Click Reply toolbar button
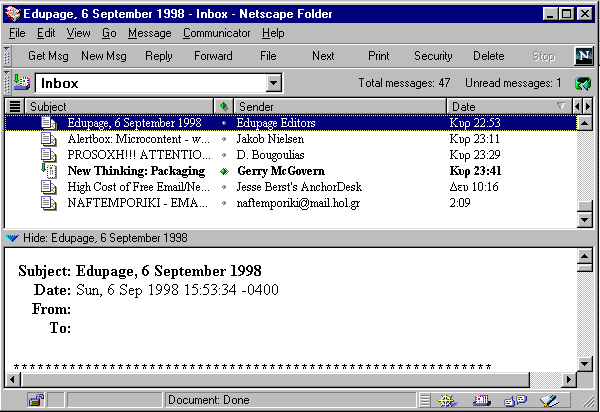 click(x=159, y=56)
